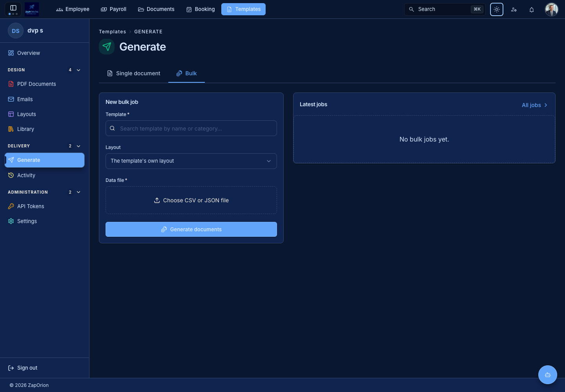
Task: Click the Generate paper-plane header icon
Action: click(107, 47)
